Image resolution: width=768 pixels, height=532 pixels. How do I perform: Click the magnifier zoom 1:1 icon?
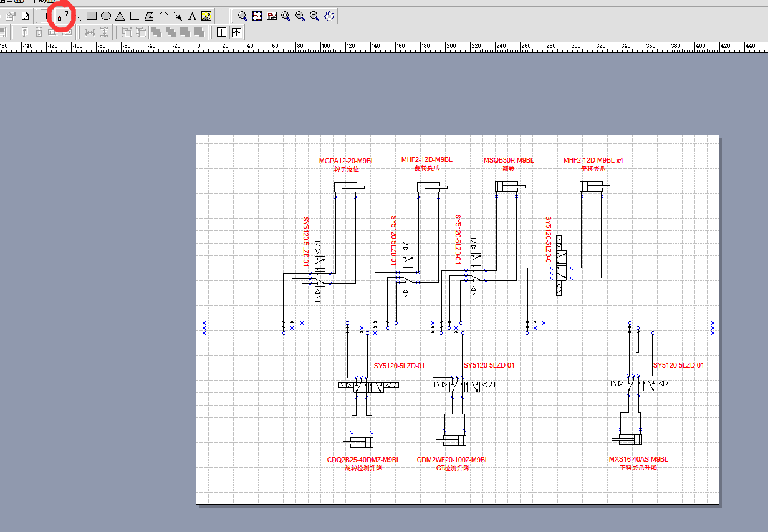pyautogui.click(x=286, y=16)
